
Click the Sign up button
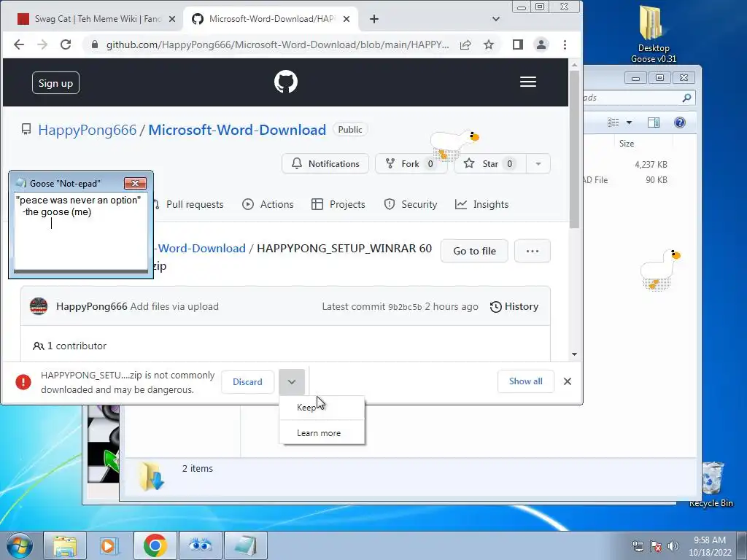click(x=55, y=83)
